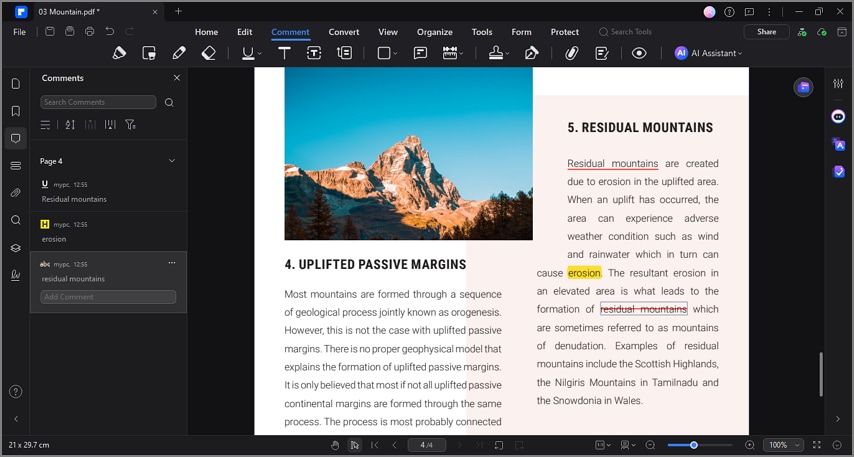
Task: Open the Layers panel in sidebar
Action: 16,247
